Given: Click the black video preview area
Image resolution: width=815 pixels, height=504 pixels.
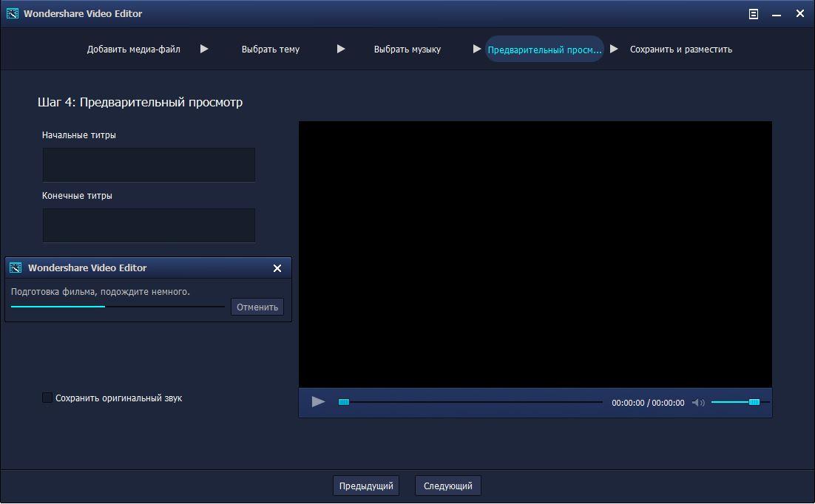Looking at the screenshot, I should pos(535,255).
